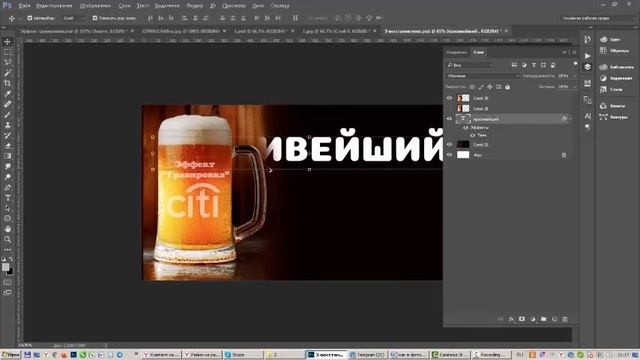Open layer filter kind Вид dropdown
This screenshot has height=360, width=640.
pos(470,65)
